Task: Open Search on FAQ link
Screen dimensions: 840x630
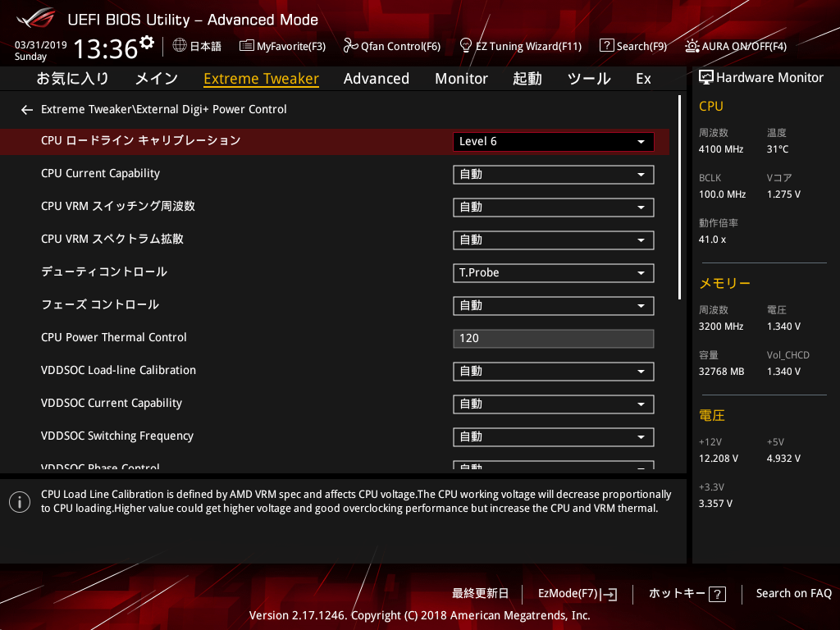Action: click(793, 594)
